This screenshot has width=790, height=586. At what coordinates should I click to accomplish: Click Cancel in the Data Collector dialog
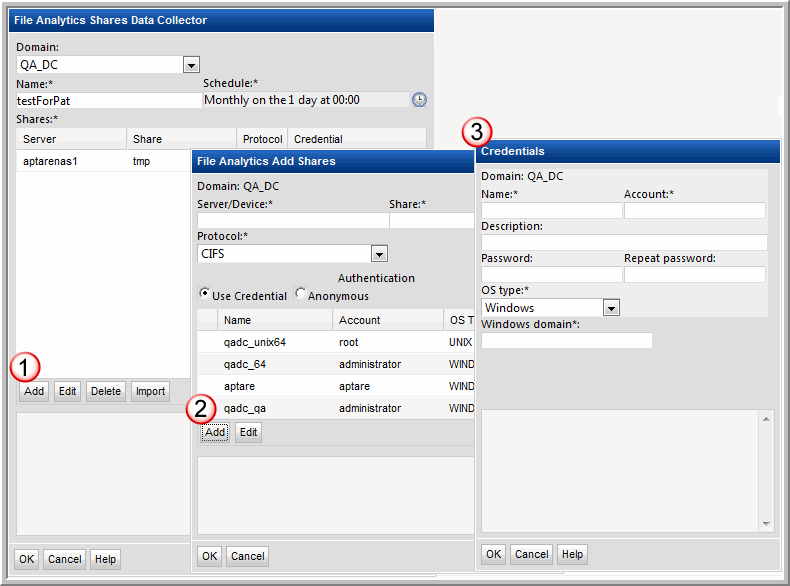point(64,559)
